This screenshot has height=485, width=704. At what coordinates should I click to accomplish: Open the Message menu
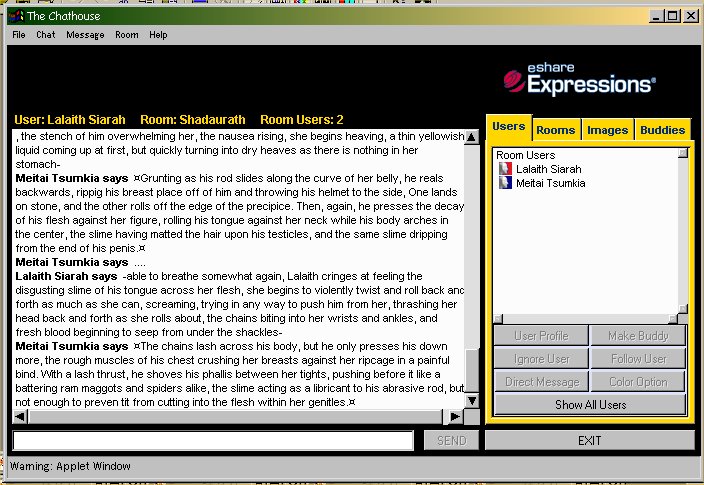(x=85, y=35)
